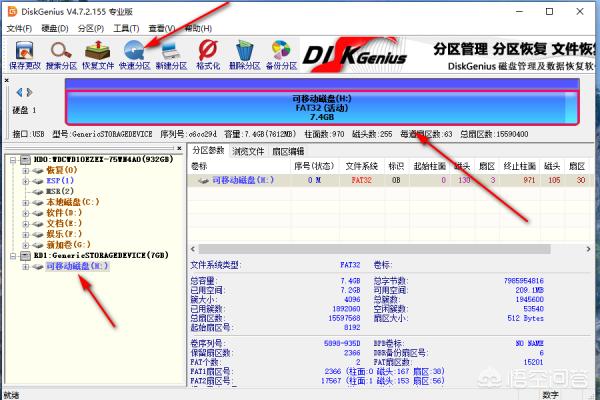
Task: Expand the 本地磁盘(C:) tree node
Action: 24,203
